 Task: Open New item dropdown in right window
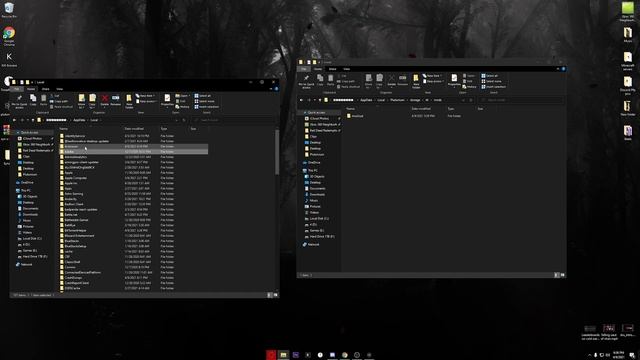[432, 76]
